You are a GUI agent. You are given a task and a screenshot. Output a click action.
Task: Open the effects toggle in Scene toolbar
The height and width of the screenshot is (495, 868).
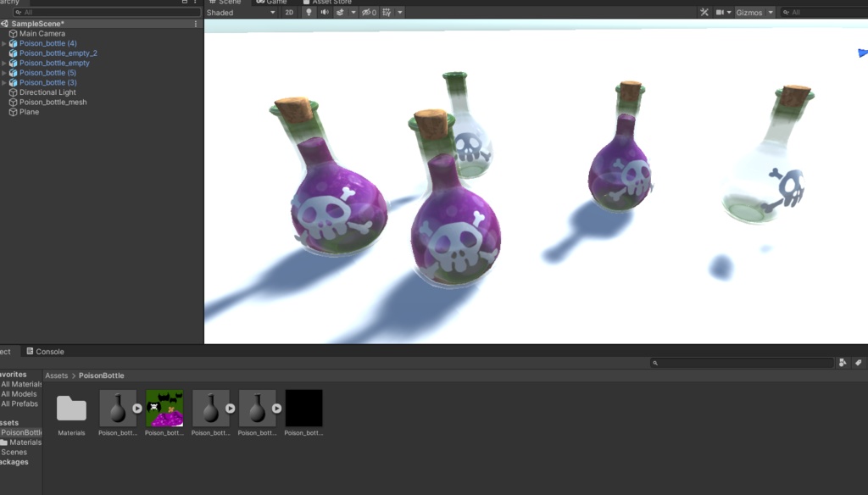[342, 12]
